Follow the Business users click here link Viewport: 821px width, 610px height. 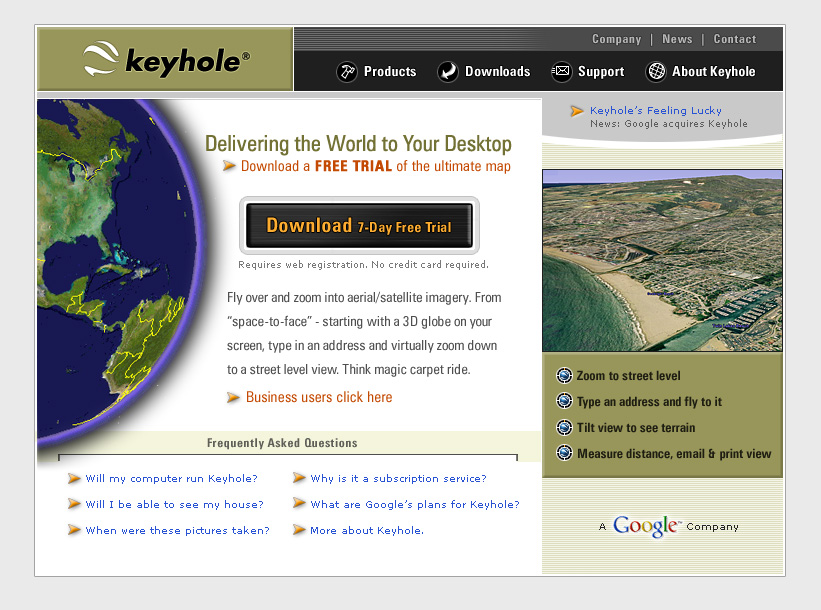click(x=319, y=397)
